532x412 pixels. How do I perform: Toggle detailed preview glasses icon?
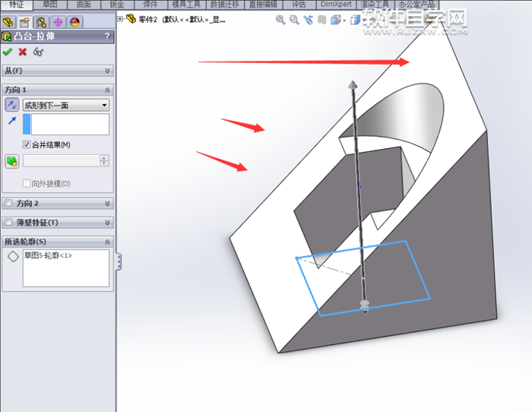point(38,52)
